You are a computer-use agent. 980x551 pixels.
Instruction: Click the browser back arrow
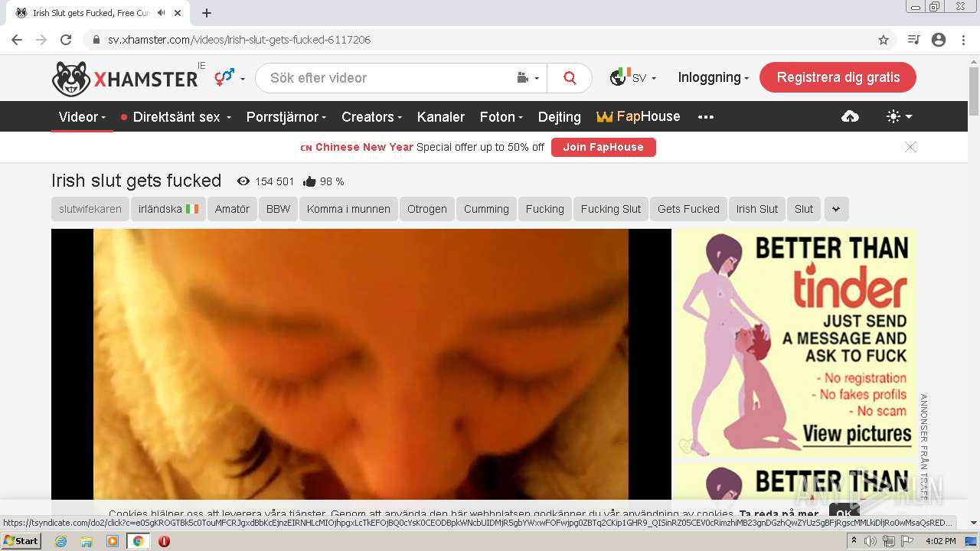point(17,40)
